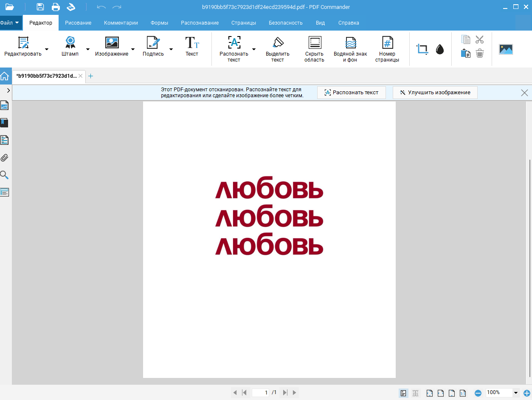Open the bookmarks sidebar panel
Image resolution: width=532 pixels, height=400 pixels.
tap(4, 123)
